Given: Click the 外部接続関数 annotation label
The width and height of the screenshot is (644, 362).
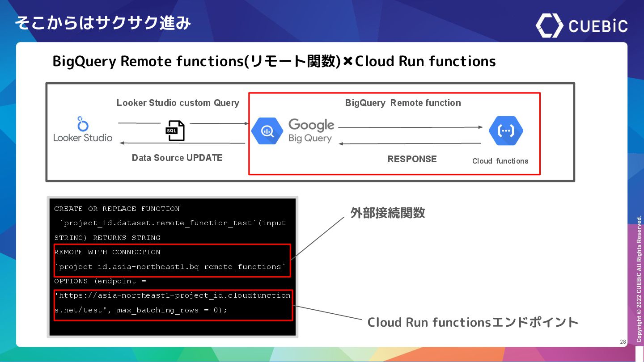Looking at the screenshot, I should point(387,213).
